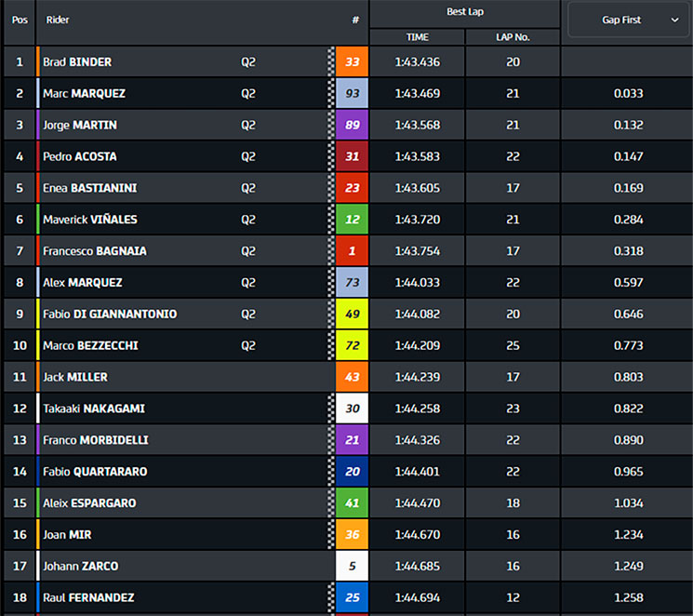Click Brad Binder's orange number 33 badge
This screenshot has width=693, height=616.
coord(352,62)
